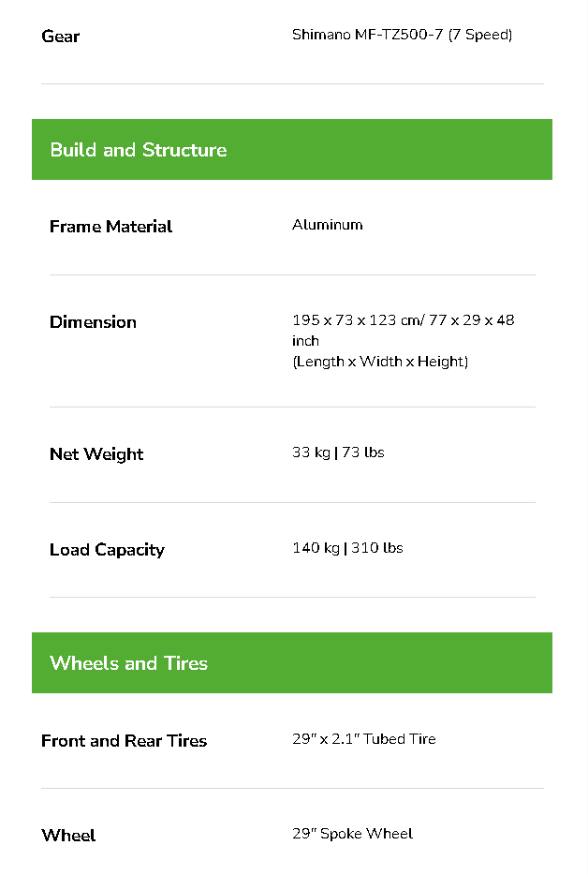Viewport: 588px width, 875px height.
Task: Click the (7 Speed) text
Action: tap(479, 36)
